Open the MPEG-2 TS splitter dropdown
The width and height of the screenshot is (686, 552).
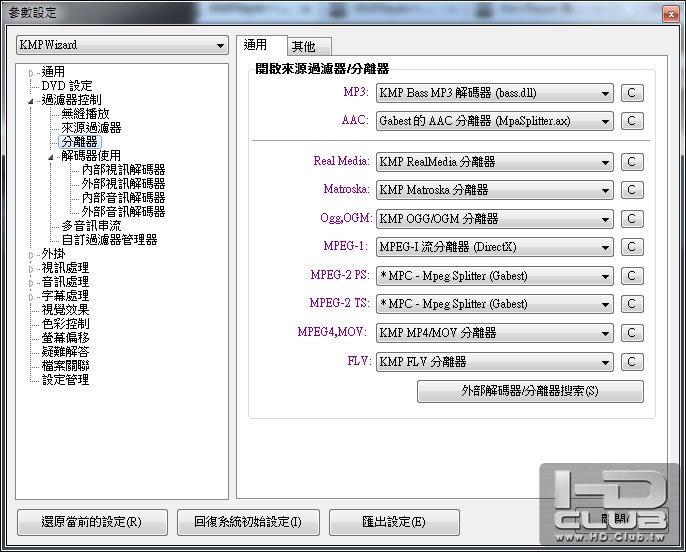click(494, 304)
